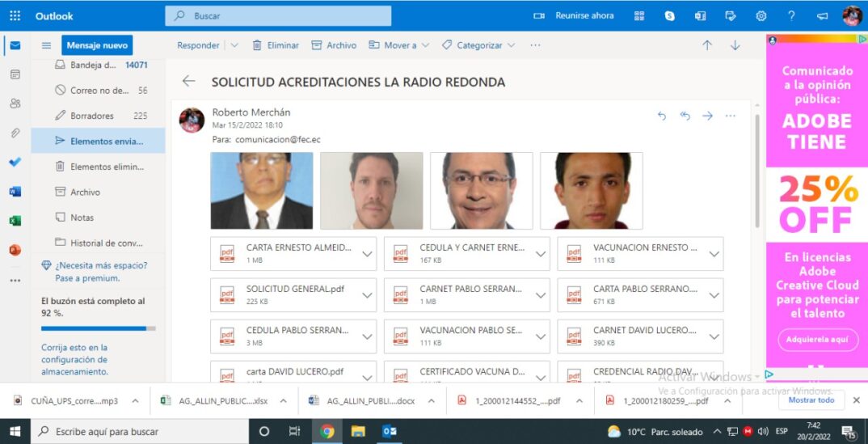868x444 pixels.
Task: Reply using the message reply arrow
Action: (662, 116)
